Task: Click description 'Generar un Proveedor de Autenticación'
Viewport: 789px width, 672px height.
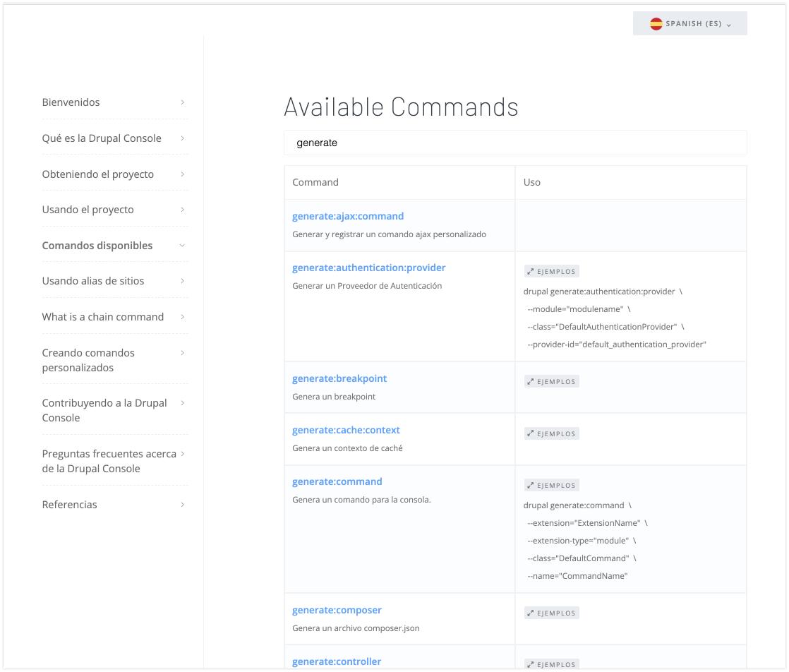Action: click(367, 285)
